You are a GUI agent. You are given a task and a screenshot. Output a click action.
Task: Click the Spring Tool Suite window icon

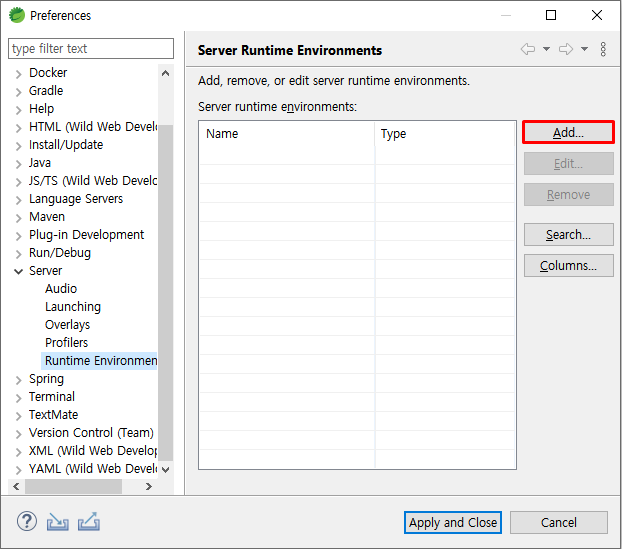pyautogui.click(x=17, y=15)
